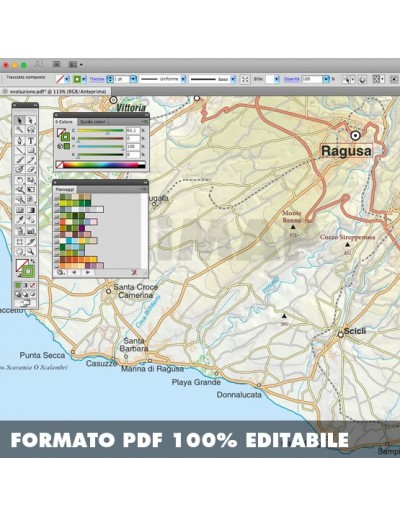This screenshot has width=400, height=517.
Task: Select the Paesaggi swatch library tab
Action: click(65, 189)
